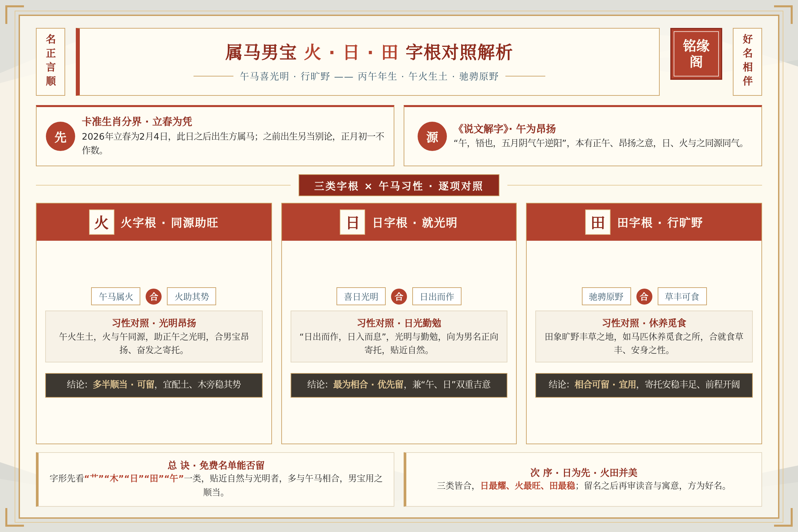Click the 日 character tile icon
798x532 pixels.
352,222
